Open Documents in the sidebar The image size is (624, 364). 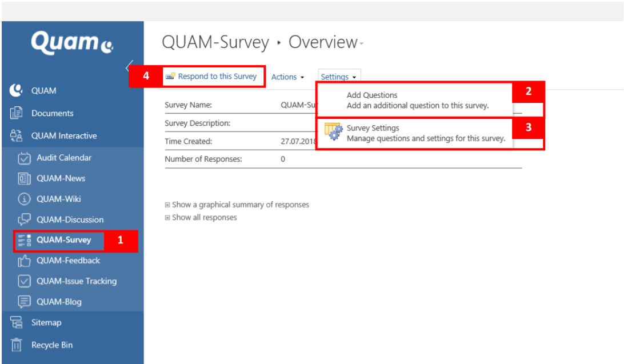[53, 113]
